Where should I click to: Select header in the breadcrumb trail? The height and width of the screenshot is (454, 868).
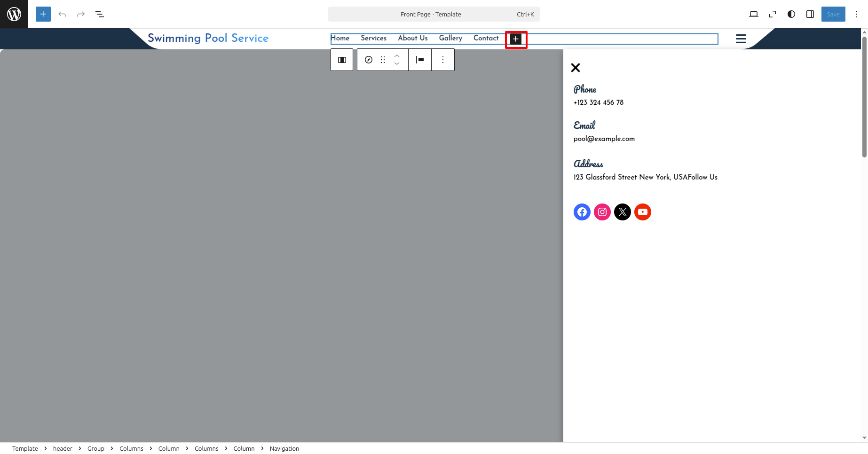pyautogui.click(x=63, y=448)
